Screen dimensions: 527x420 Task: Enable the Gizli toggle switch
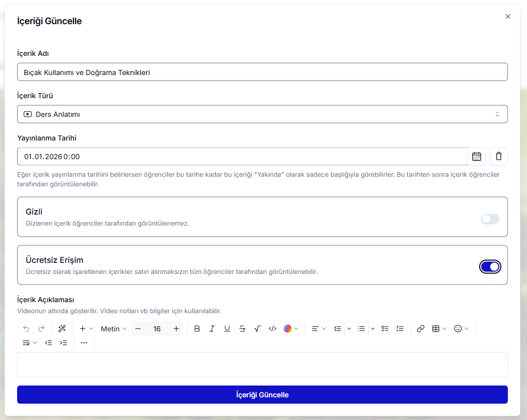point(490,219)
